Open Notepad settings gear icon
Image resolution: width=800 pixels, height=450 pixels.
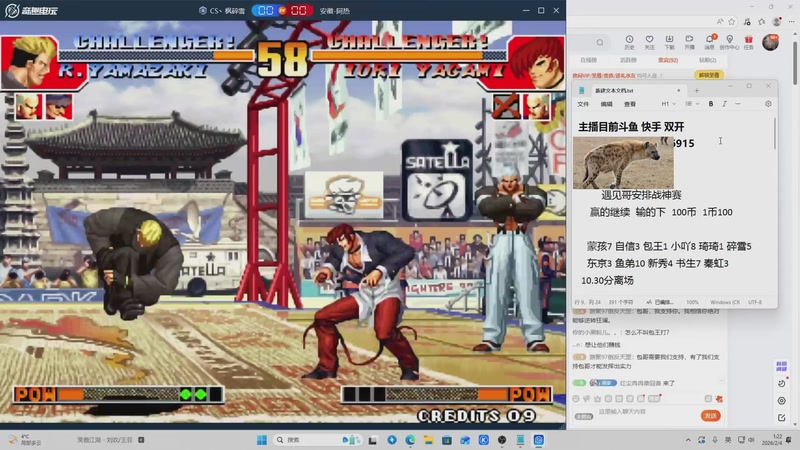click(x=768, y=104)
